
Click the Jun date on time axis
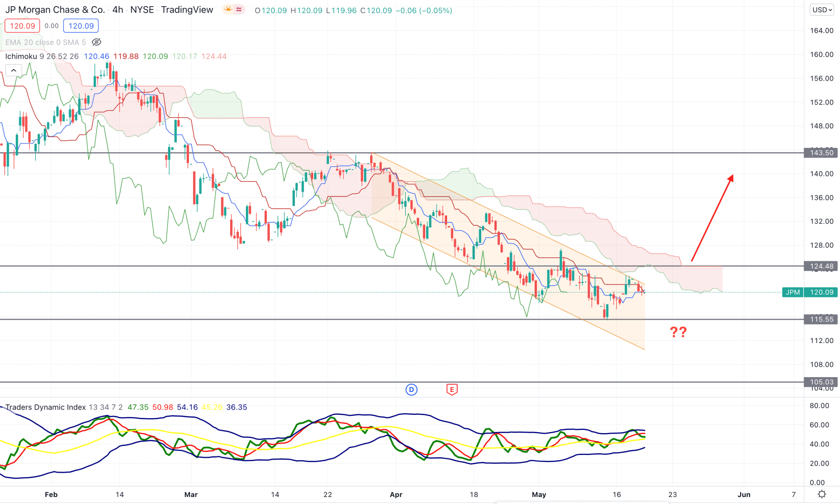click(x=744, y=494)
